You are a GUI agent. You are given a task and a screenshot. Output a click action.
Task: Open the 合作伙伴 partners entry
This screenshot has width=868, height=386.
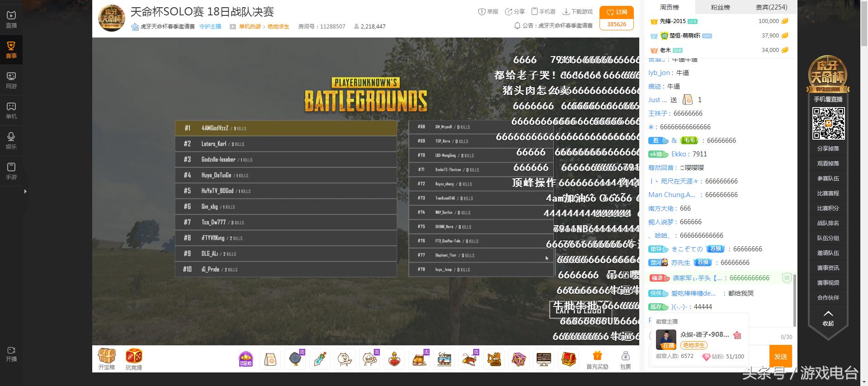click(x=828, y=298)
